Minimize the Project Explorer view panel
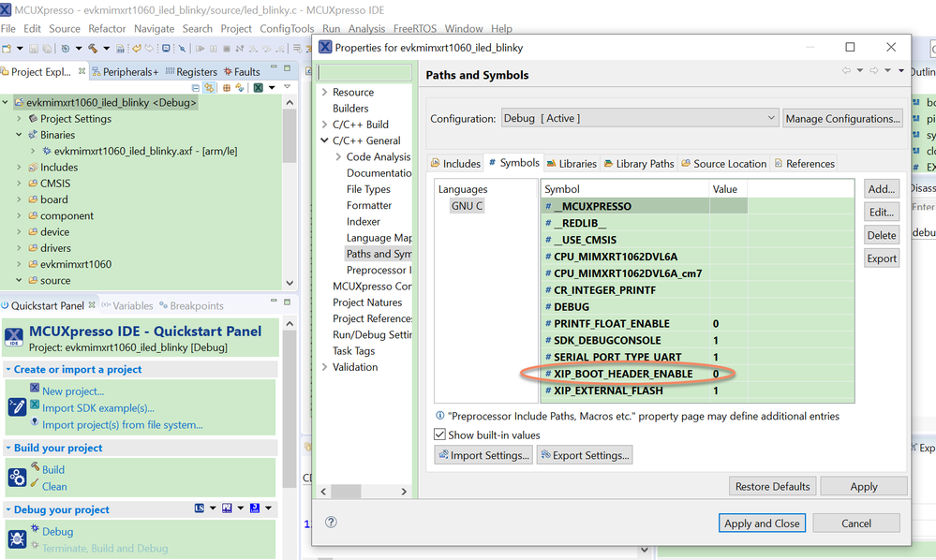 click(274, 66)
